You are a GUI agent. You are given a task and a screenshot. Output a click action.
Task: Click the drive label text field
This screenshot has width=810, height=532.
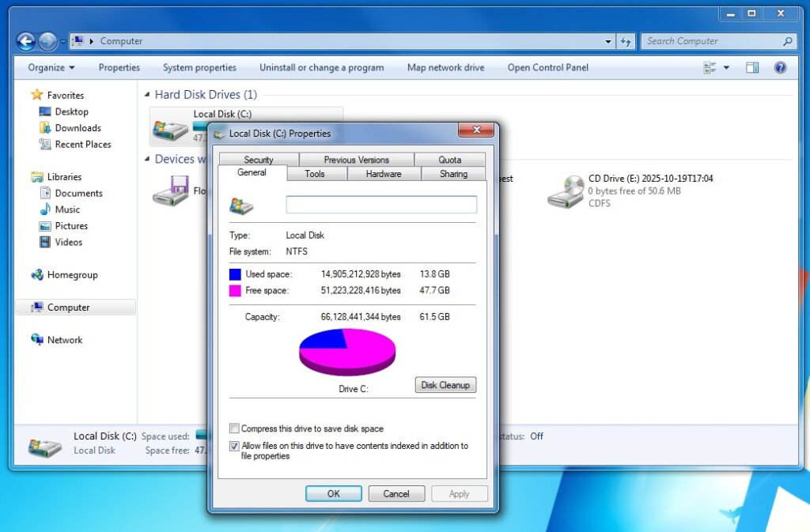[381, 206]
